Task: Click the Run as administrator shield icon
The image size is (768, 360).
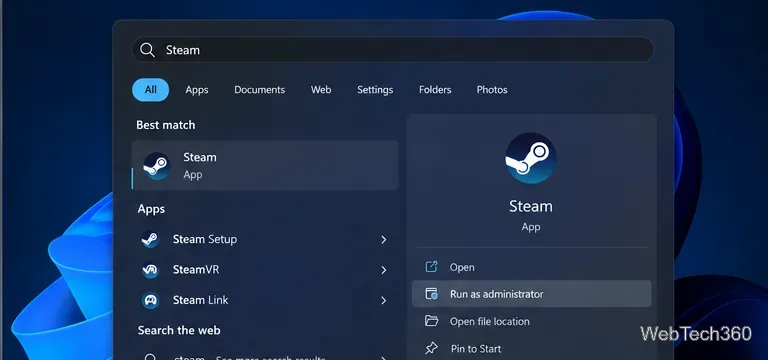Action: click(x=431, y=294)
